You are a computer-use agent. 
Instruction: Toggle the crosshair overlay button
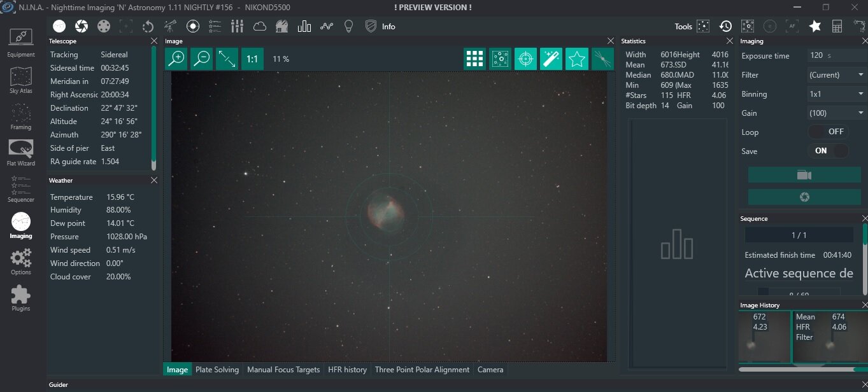point(525,59)
